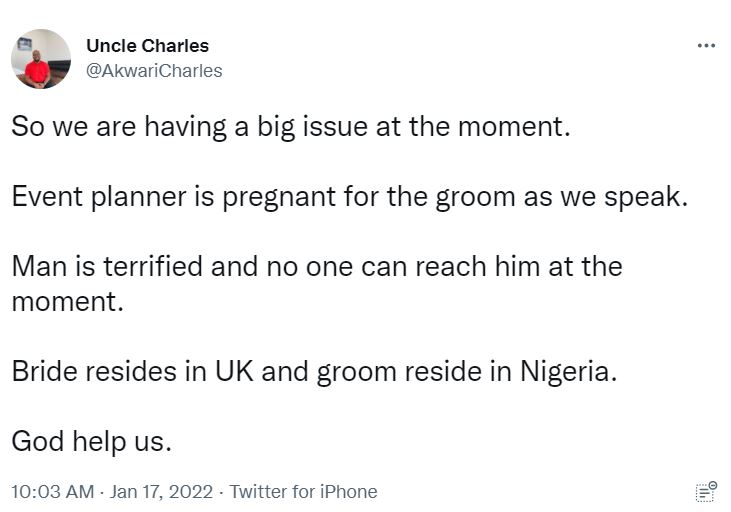Click the "Jan 17, 2022" date
Screen dimensions: 731x512
[163, 492]
